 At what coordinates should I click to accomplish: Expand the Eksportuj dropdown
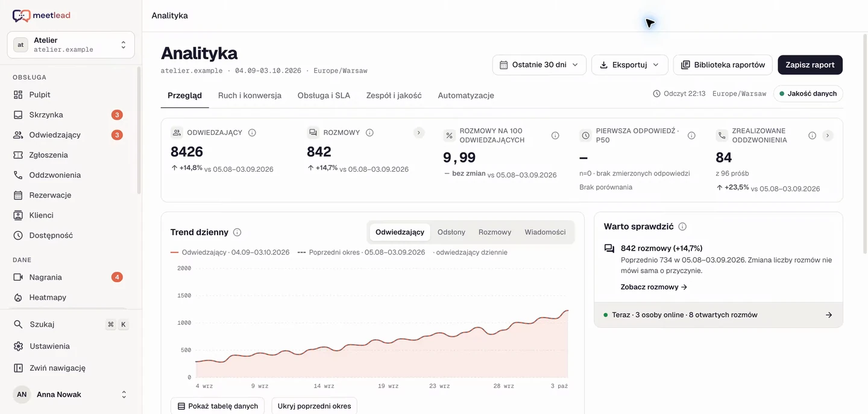point(630,65)
